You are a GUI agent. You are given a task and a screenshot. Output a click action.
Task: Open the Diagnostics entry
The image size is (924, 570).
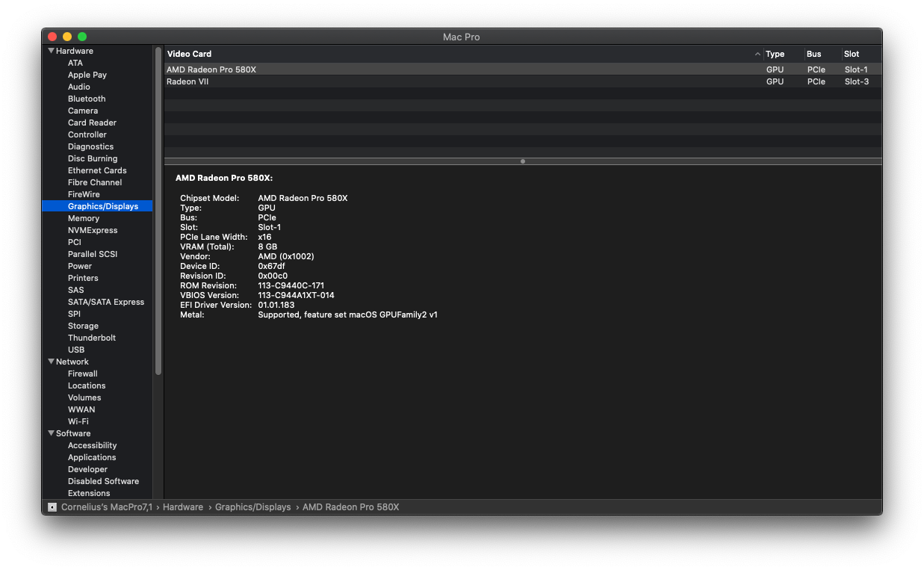coord(91,146)
